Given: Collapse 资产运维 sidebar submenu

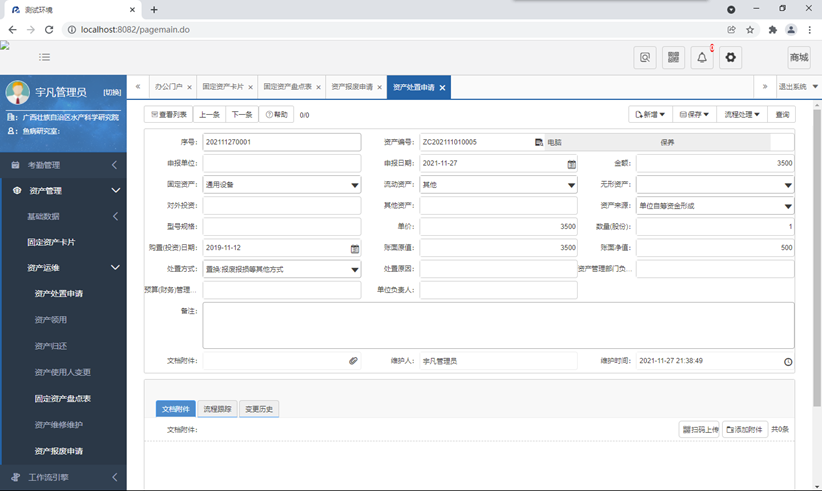Looking at the screenshot, I should [63, 268].
